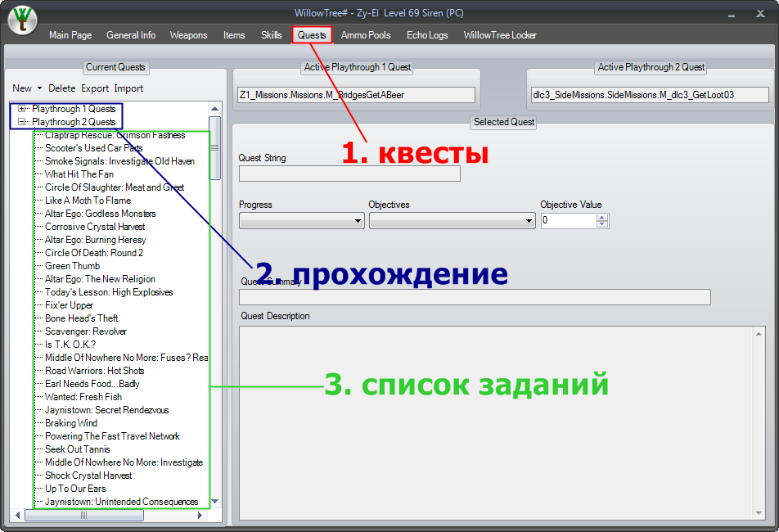Open the Progress dropdown
The width and height of the screenshot is (779, 532).
pos(302,220)
